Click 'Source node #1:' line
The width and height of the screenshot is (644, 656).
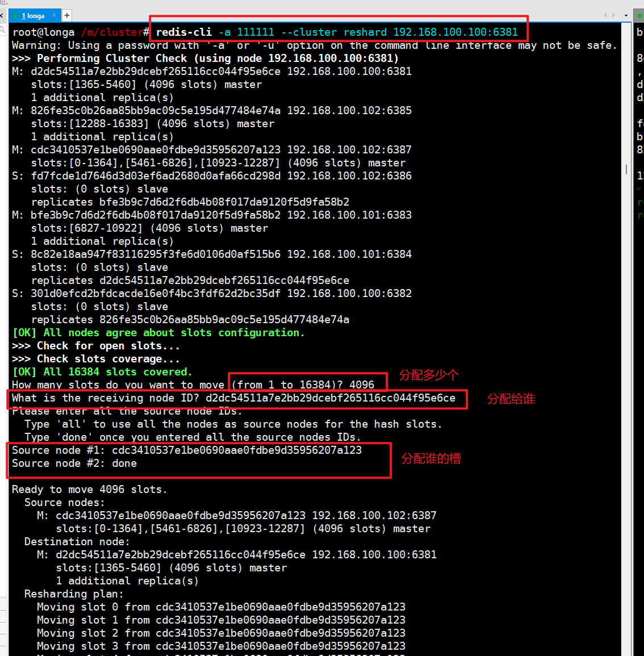(x=187, y=450)
